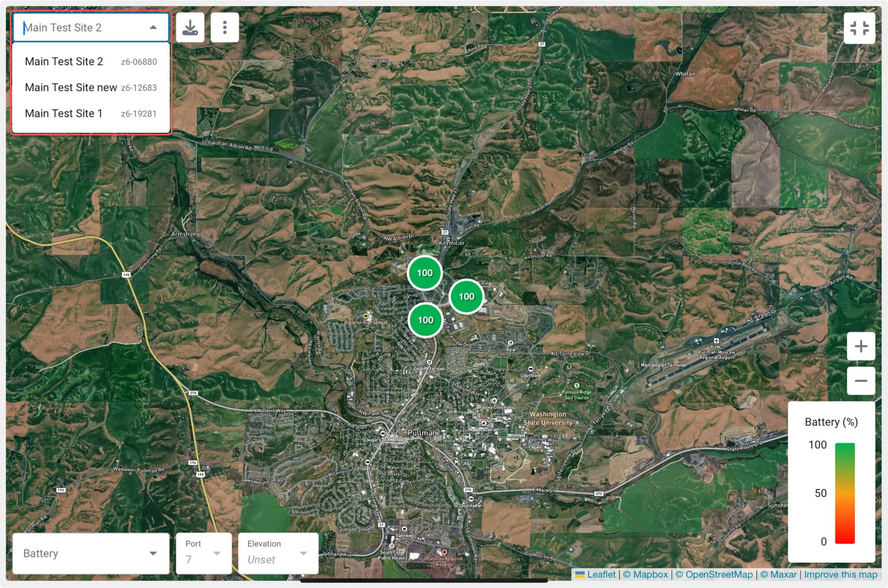Open the Leaflet attribution link
888x588 pixels.
(x=601, y=575)
